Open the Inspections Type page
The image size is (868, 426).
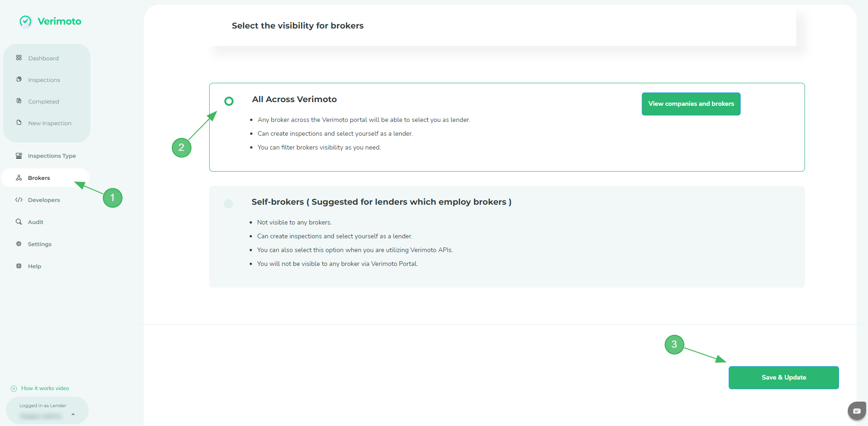point(52,156)
